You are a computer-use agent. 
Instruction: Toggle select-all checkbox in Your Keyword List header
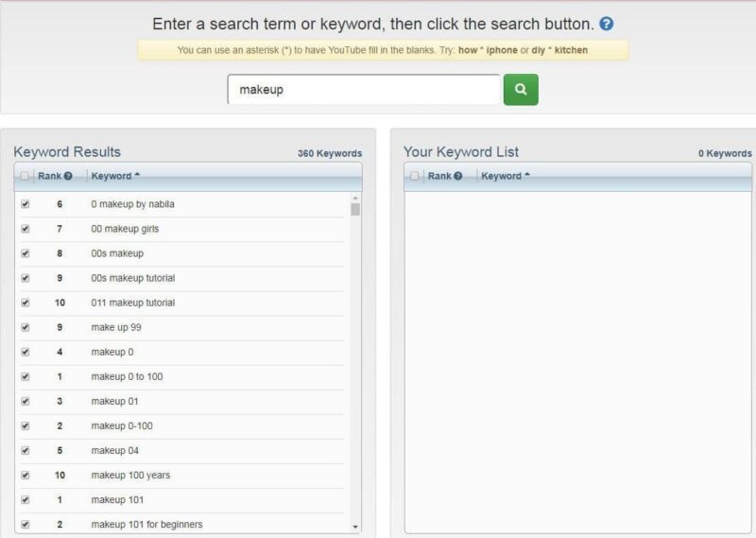pos(414,176)
